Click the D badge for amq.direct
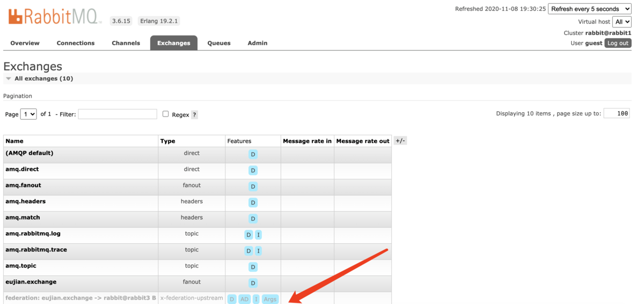The width and height of the screenshot is (644, 304). coord(253,170)
